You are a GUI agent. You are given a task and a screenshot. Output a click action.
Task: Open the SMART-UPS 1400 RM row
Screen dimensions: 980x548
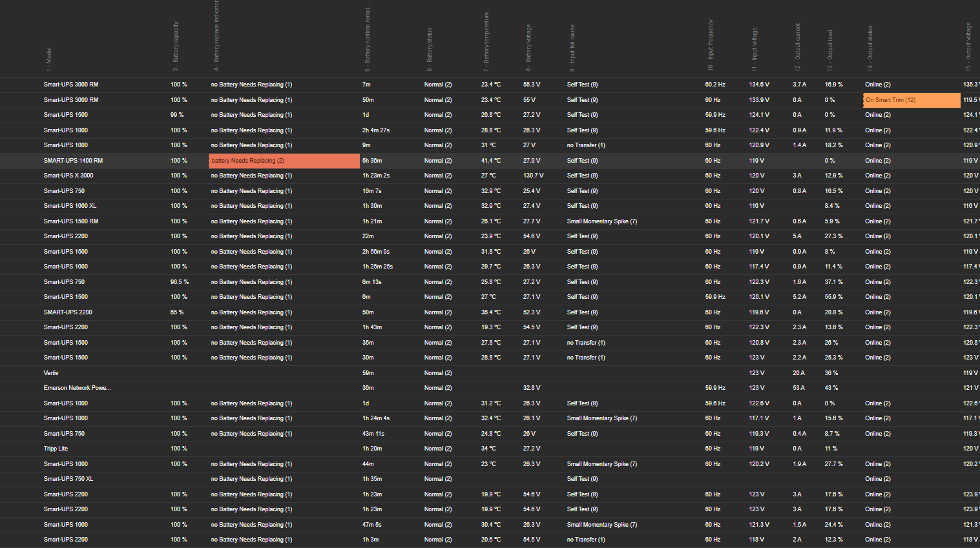point(73,161)
